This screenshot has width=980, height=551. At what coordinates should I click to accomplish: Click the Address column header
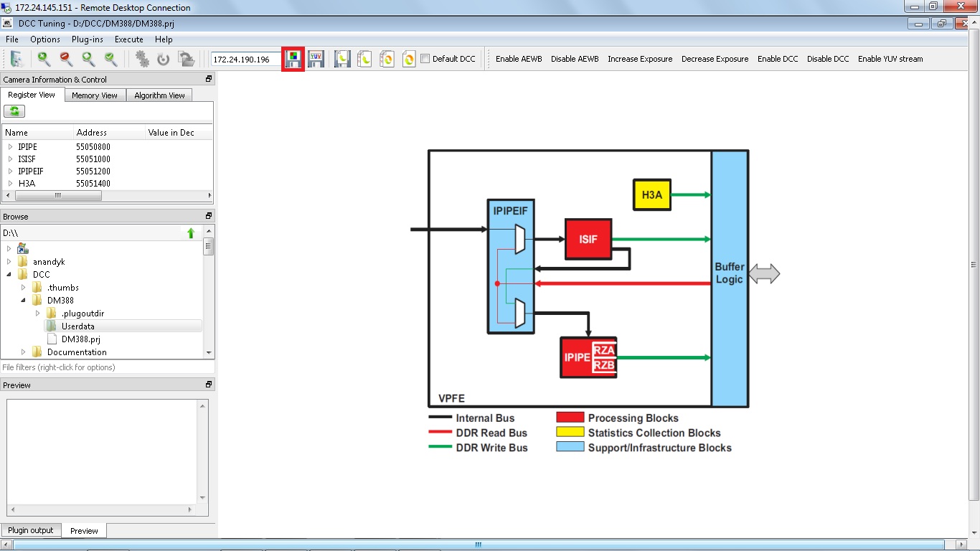click(110, 133)
